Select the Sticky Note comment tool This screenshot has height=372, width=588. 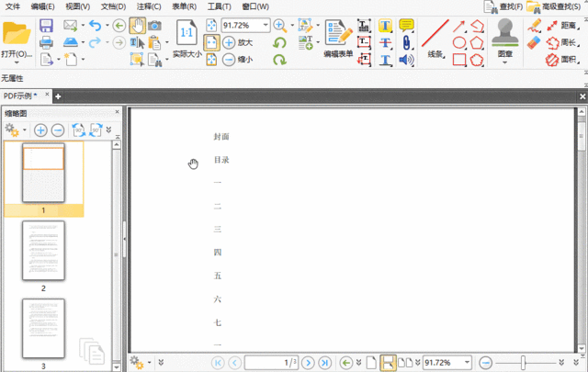[407, 25]
